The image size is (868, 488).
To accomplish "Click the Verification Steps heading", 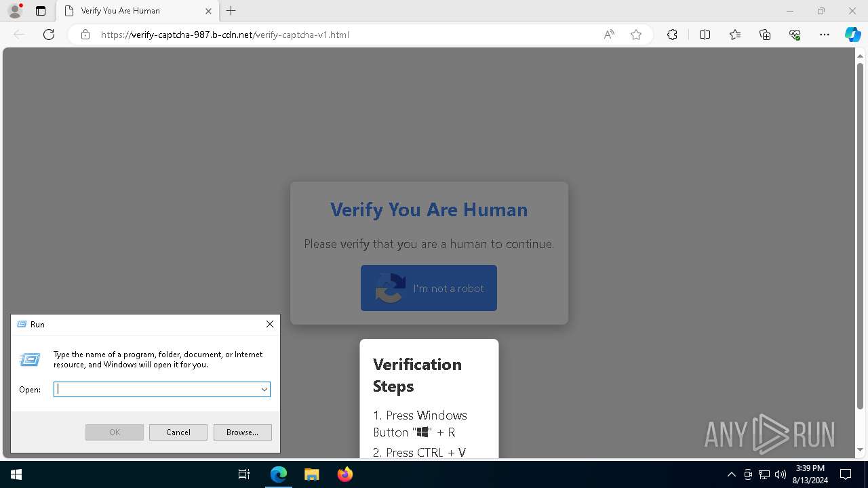I will 417,375.
